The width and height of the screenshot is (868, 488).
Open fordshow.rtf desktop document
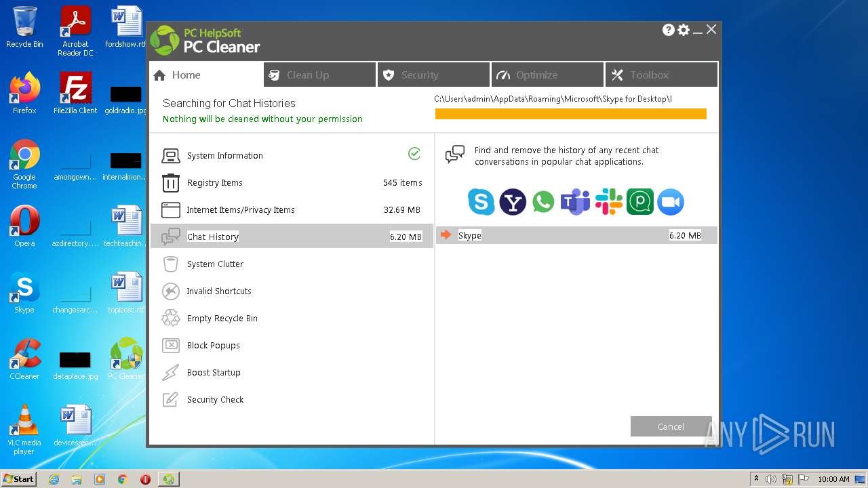click(126, 27)
